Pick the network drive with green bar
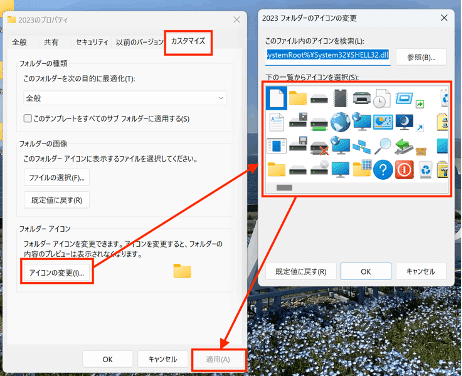The width and height of the screenshot is (462, 376). pyautogui.click(x=319, y=124)
